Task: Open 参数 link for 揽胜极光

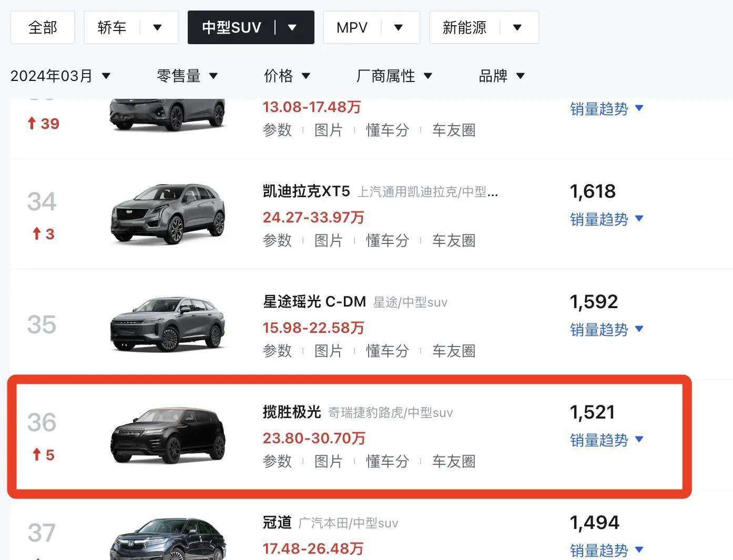Action: [277, 461]
